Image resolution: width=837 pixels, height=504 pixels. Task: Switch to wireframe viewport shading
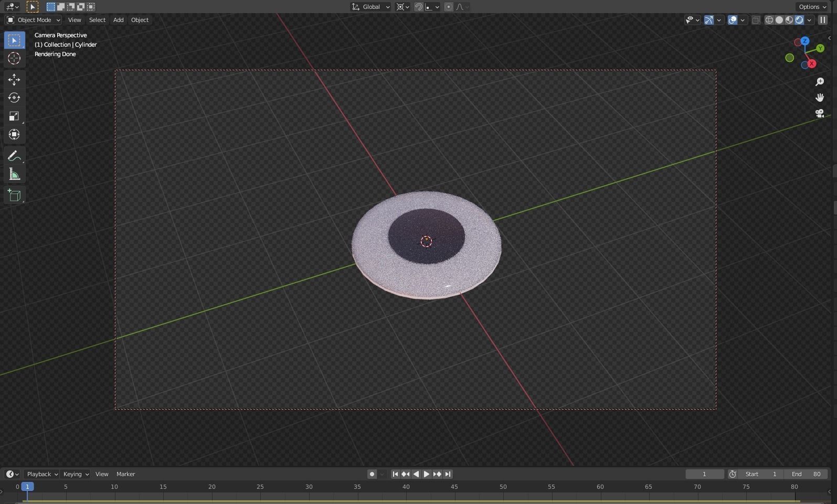[x=769, y=20]
